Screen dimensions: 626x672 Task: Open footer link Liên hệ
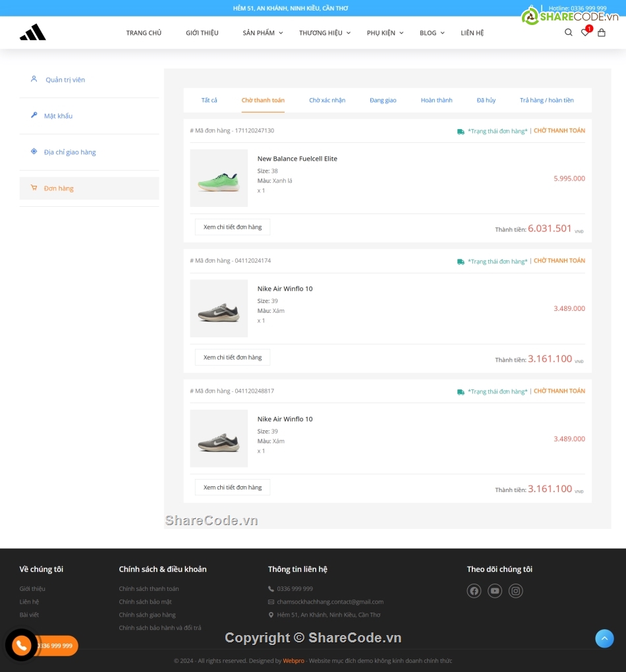pyautogui.click(x=29, y=602)
